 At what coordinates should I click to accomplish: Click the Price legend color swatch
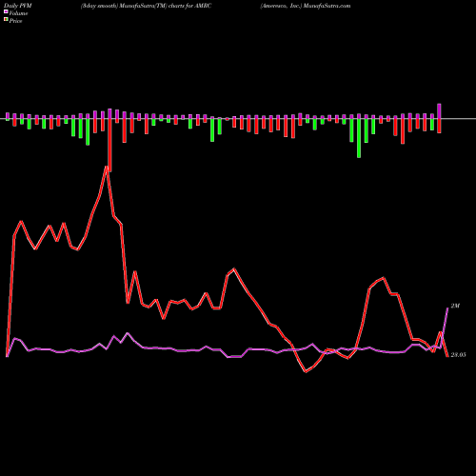[6, 20]
